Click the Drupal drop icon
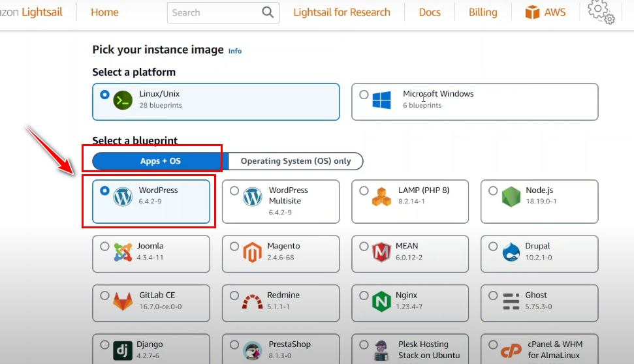Image resolution: width=634 pixels, height=364 pixels. [511, 252]
